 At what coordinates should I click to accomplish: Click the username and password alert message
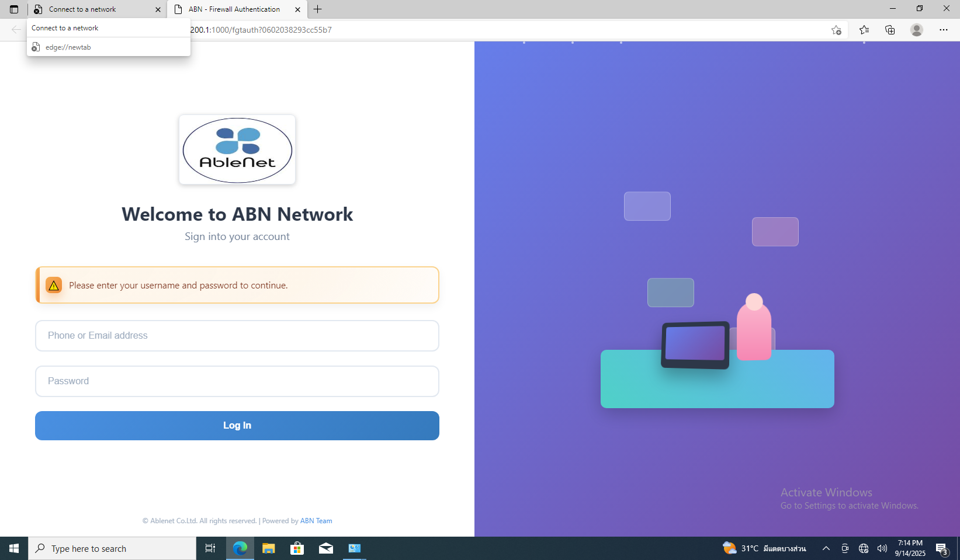178,286
